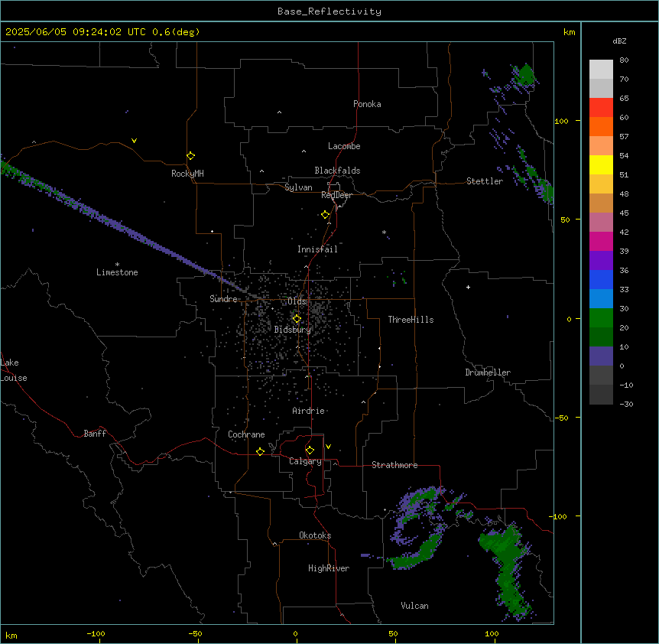Click the yellow diamond marker below RedDeer

326,215
